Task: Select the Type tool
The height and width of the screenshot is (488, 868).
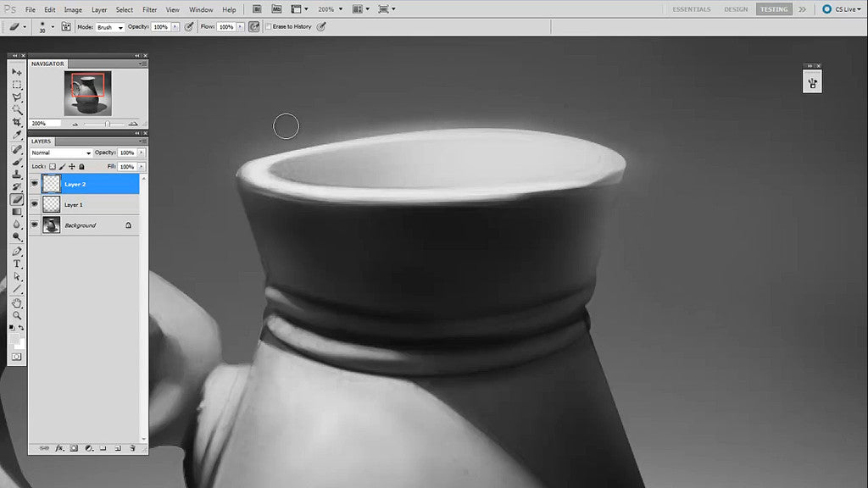Action: tap(17, 264)
